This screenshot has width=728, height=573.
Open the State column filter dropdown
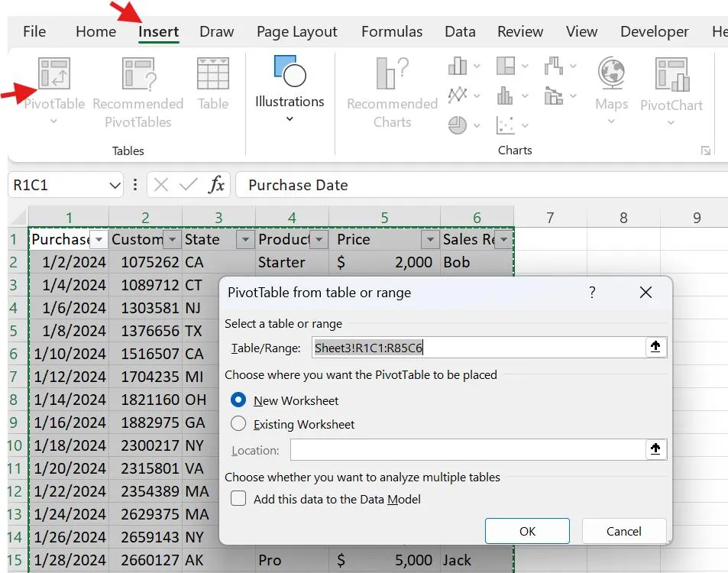245,240
